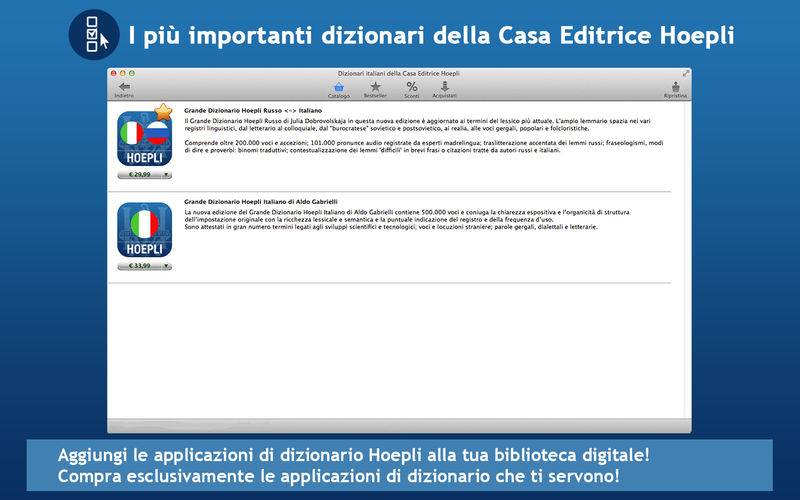
Task: Expand dropdown arrow beside € 33,99 price
Action: (166, 266)
